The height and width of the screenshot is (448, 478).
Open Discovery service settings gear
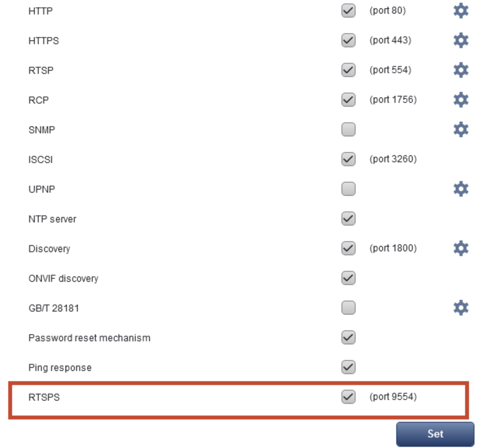pyautogui.click(x=461, y=248)
